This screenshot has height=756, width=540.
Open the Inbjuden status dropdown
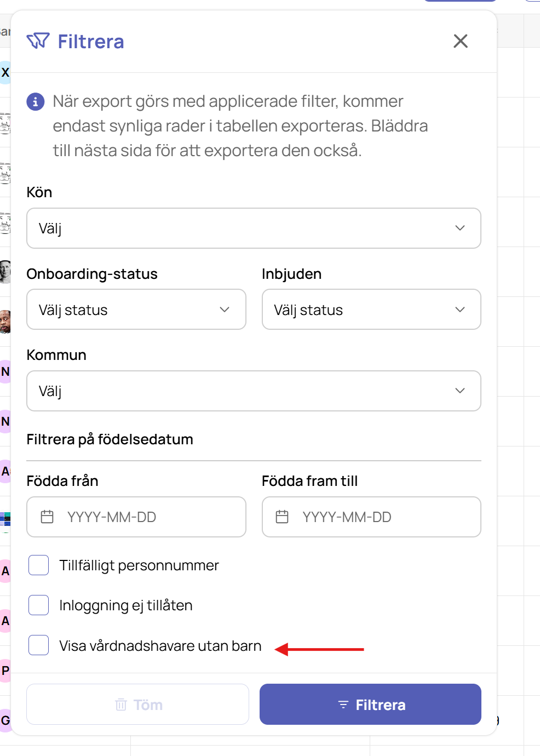[371, 310]
